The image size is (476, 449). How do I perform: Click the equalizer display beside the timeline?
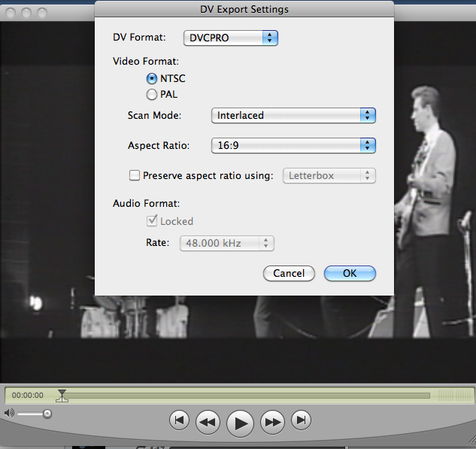454,396
